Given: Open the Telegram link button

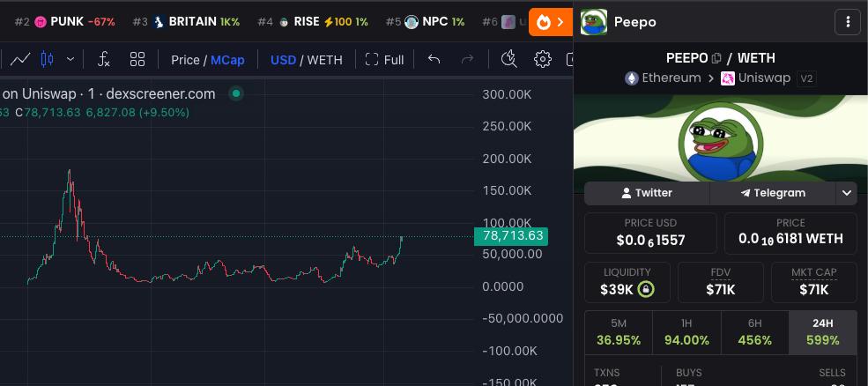Looking at the screenshot, I should [x=773, y=193].
